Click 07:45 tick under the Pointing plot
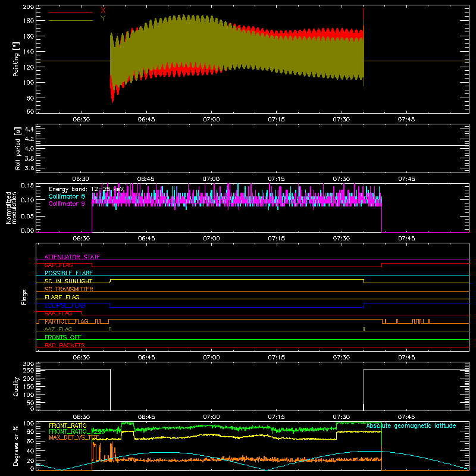 406,120
